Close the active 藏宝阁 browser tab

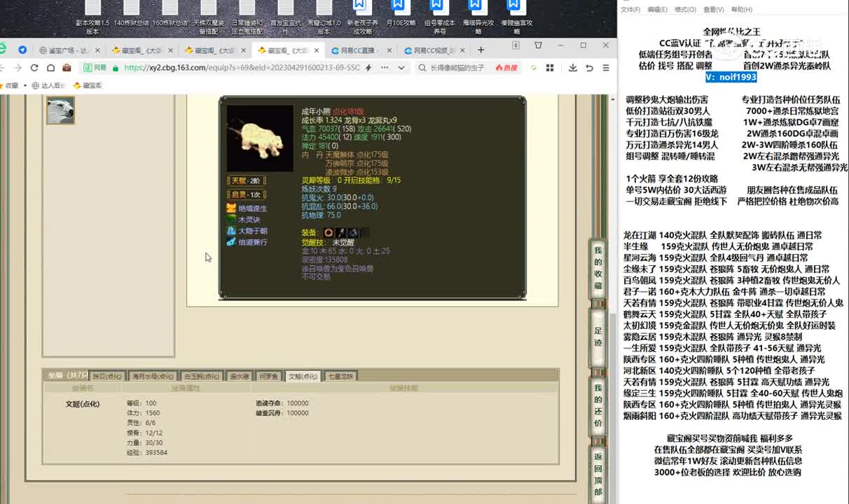pos(316,50)
